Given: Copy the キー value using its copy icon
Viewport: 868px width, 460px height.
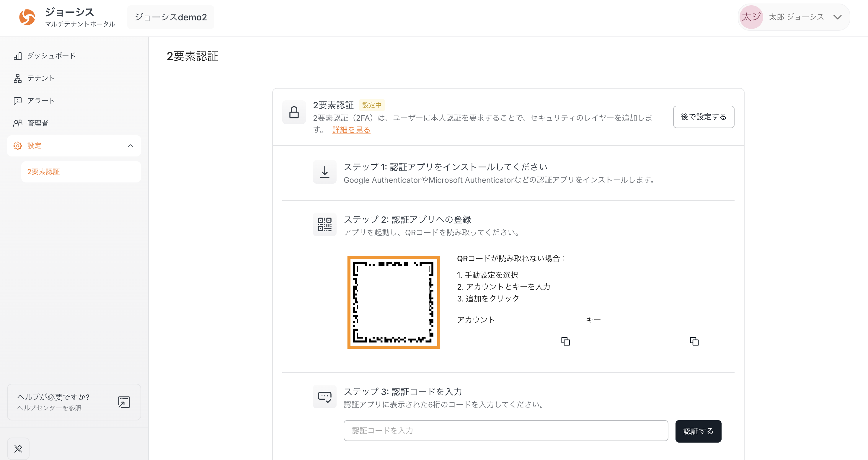Looking at the screenshot, I should coord(694,341).
